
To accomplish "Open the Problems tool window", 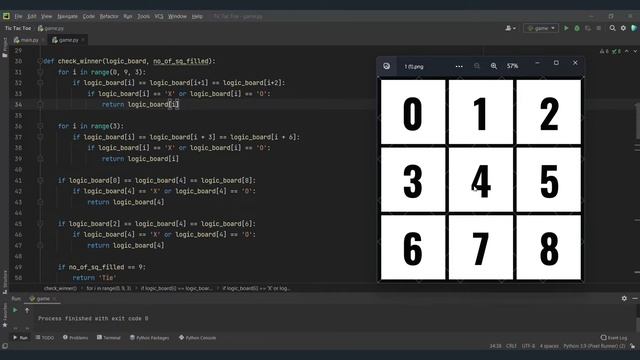I will pos(75,338).
